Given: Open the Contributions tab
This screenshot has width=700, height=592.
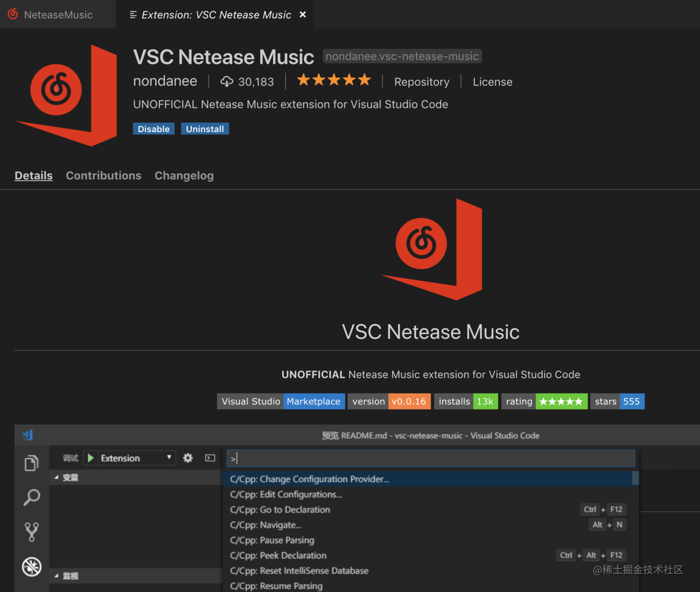Looking at the screenshot, I should (103, 176).
